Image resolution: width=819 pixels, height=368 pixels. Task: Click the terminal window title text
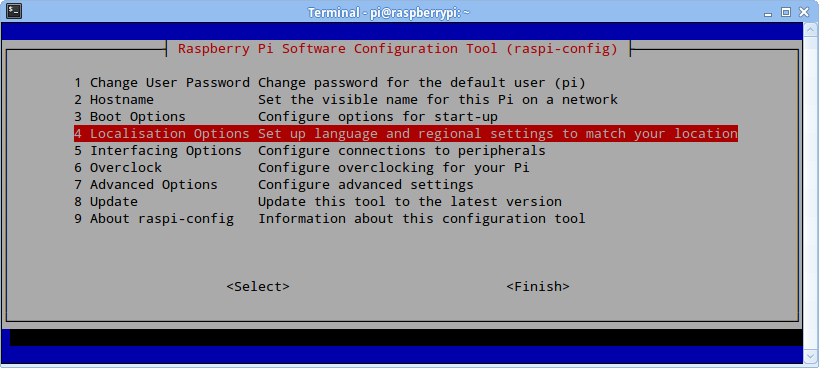[x=389, y=12]
